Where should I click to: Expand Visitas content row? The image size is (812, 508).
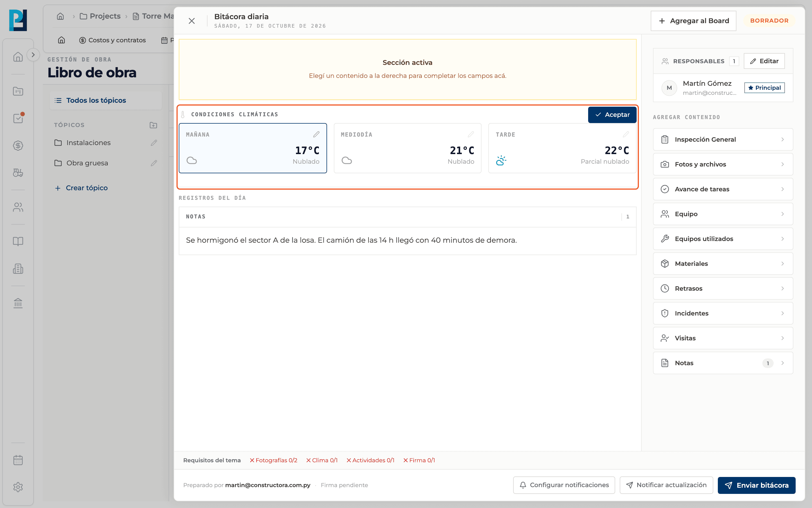coord(723,338)
